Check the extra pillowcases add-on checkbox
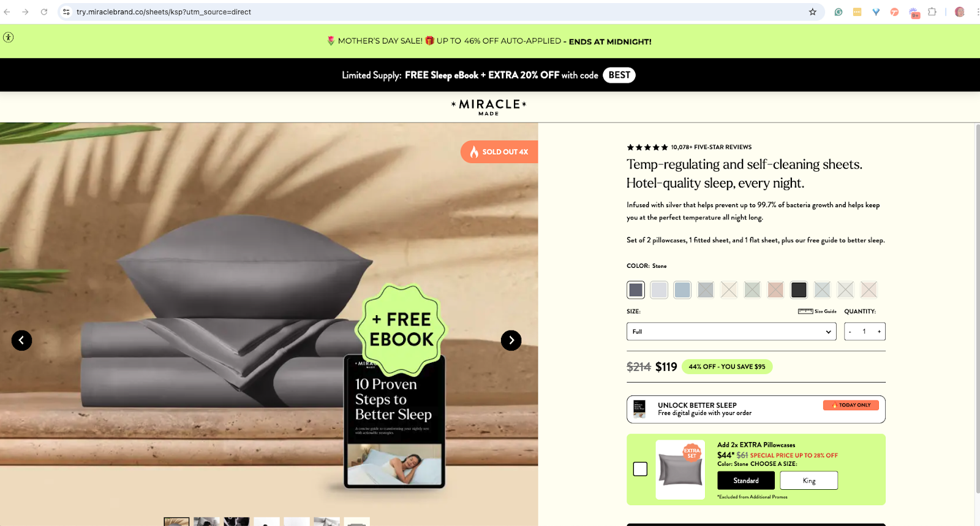The width and height of the screenshot is (980, 526). 640,469
